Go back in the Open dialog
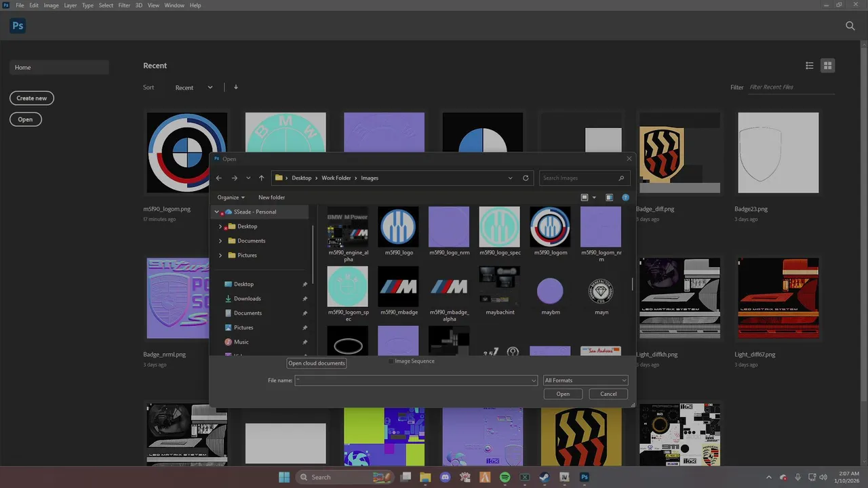Screen dimensions: 868x488 [x=219, y=178]
